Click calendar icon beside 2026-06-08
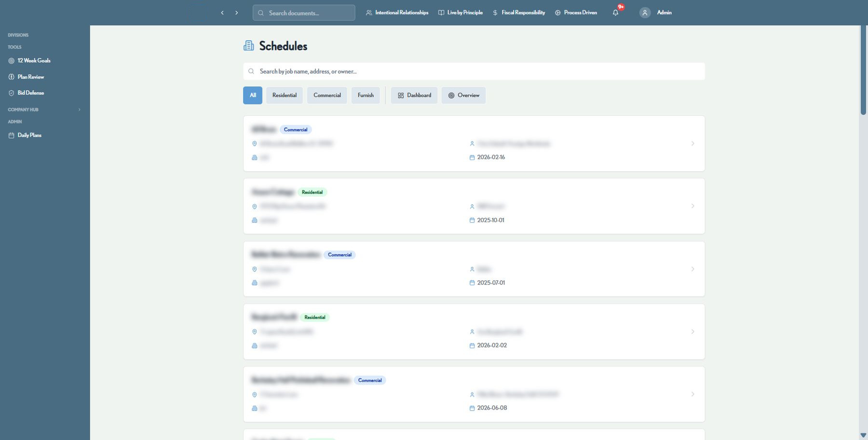 point(472,408)
